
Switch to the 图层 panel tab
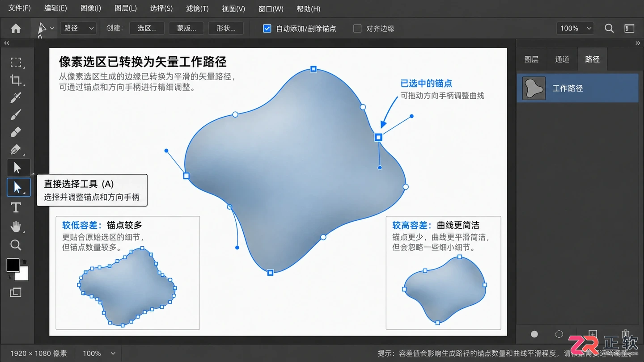tap(531, 59)
